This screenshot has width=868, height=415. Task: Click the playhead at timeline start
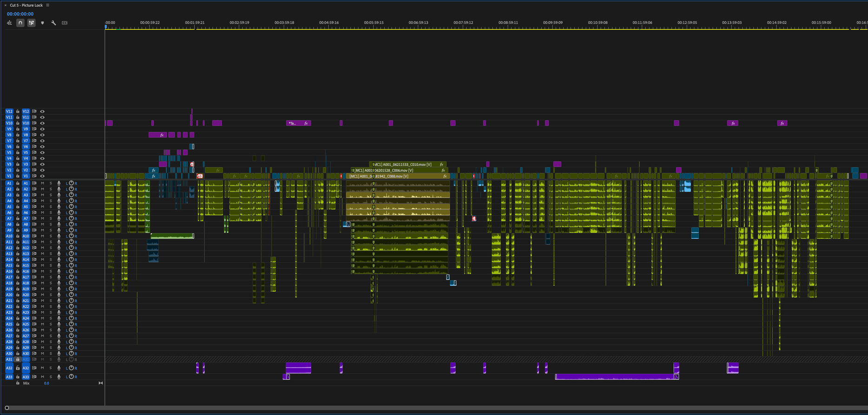[106, 27]
